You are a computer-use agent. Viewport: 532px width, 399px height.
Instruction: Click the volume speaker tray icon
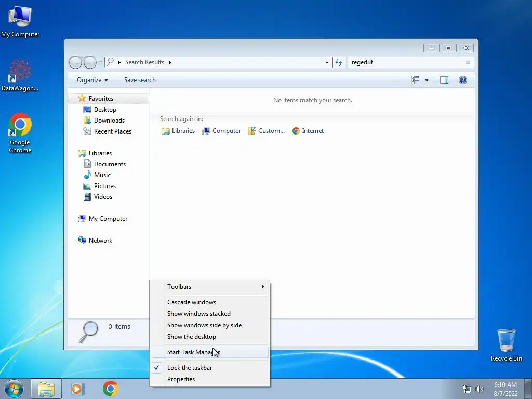(x=480, y=389)
